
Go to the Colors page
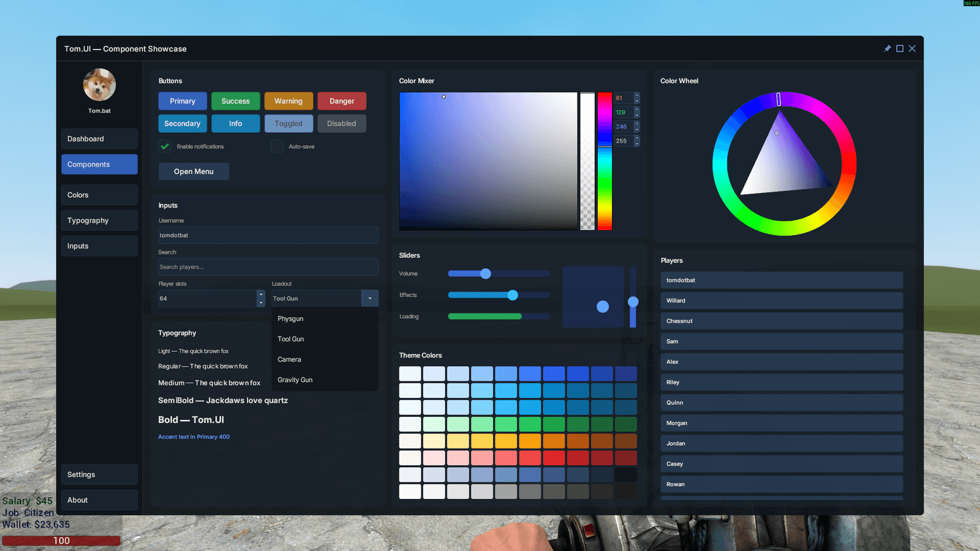(x=99, y=195)
